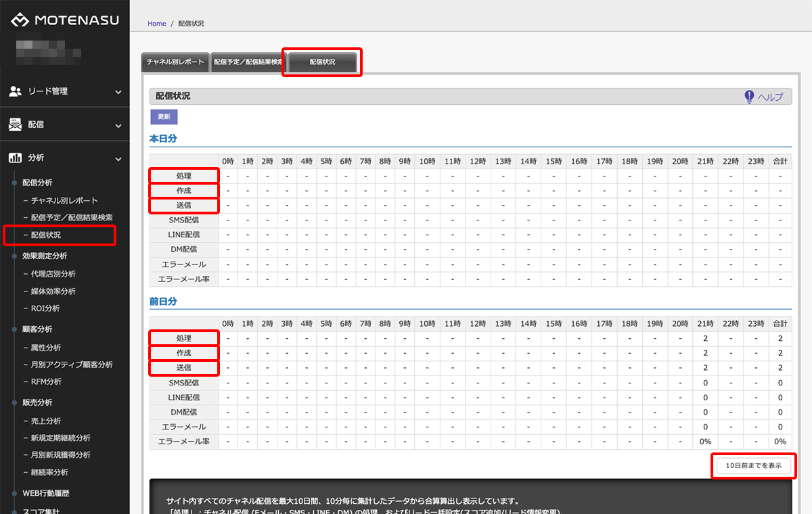Select ROI分析 in the sidebar
Screen dimensions: 812x514
click(45, 308)
